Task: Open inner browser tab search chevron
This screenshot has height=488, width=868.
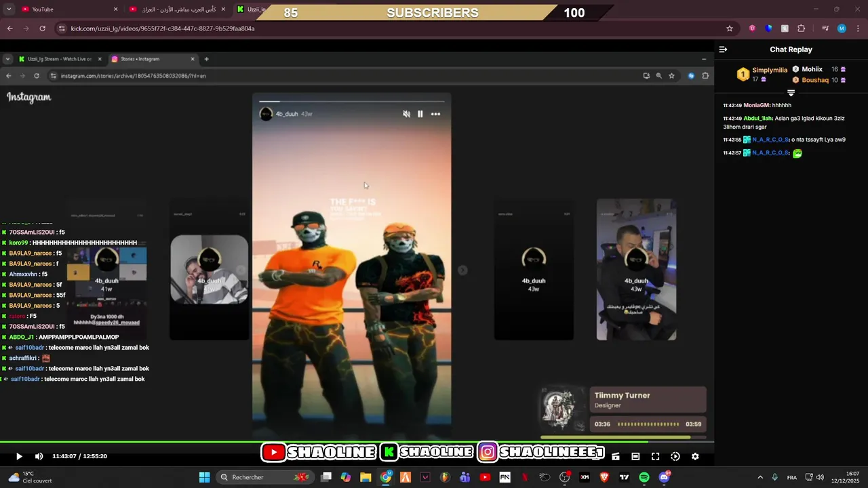Action: [x=7, y=59]
